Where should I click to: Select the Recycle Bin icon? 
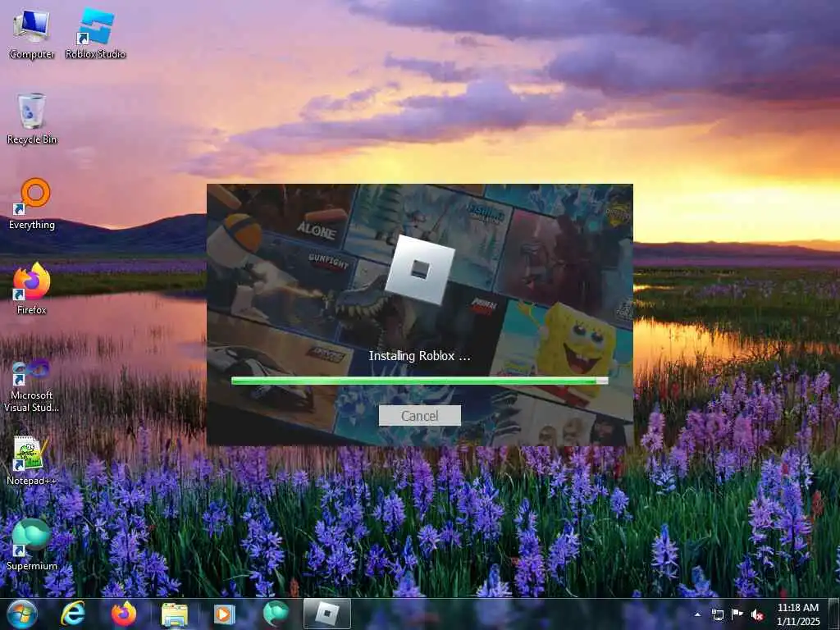pos(32,119)
